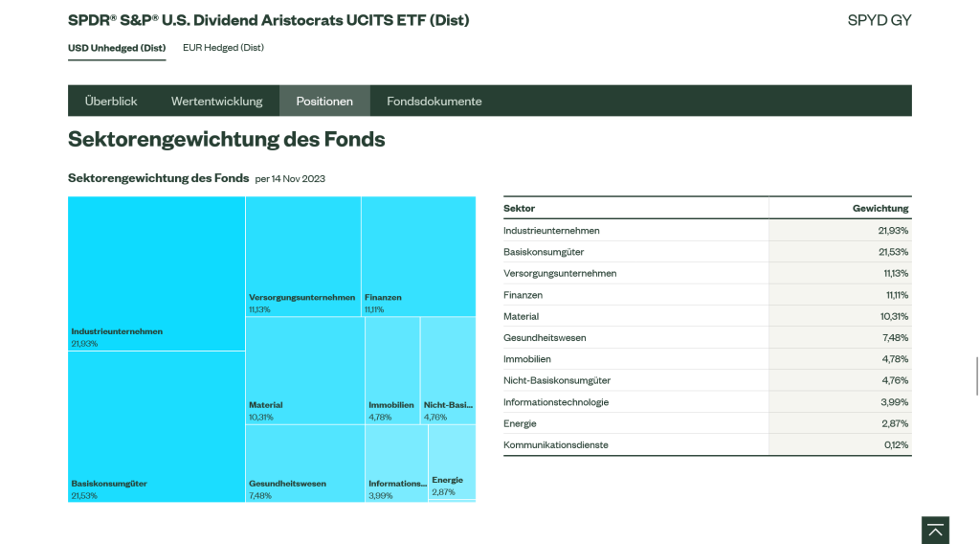Open the Wertentwicklung tab
Viewport: 980px width, 544px height.
(x=217, y=101)
